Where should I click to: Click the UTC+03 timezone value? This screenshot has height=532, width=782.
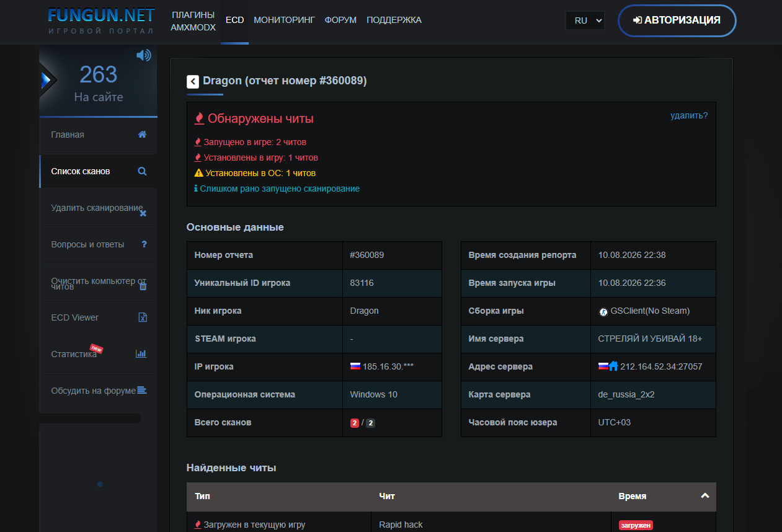[615, 422]
